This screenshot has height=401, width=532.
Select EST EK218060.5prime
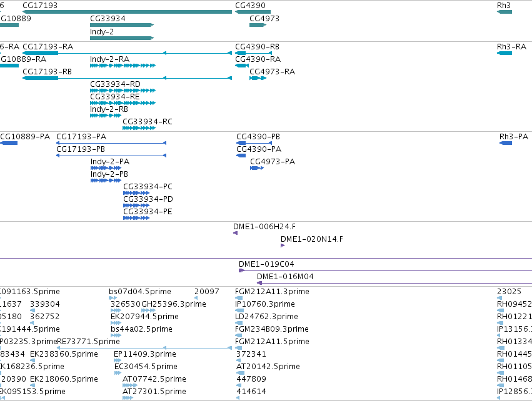click(x=33, y=386)
